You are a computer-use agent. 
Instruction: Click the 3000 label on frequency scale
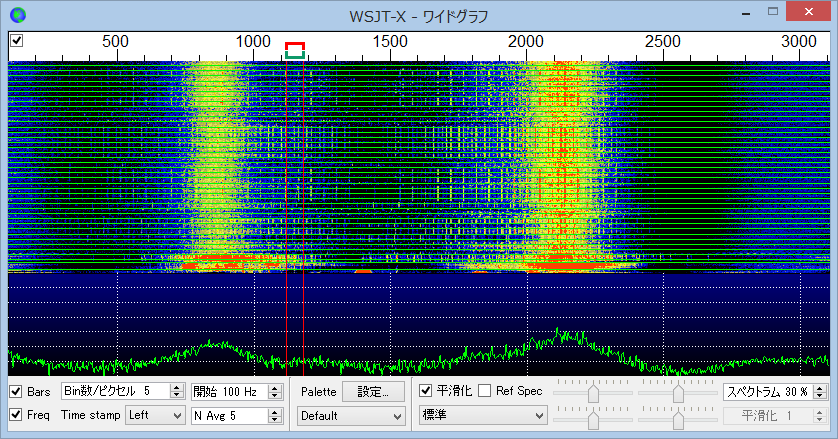(x=799, y=42)
